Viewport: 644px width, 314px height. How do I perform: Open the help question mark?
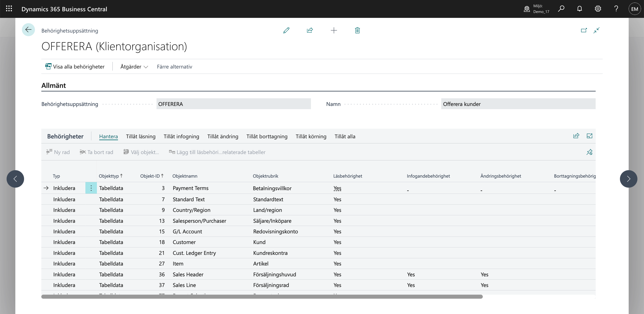pyautogui.click(x=616, y=9)
